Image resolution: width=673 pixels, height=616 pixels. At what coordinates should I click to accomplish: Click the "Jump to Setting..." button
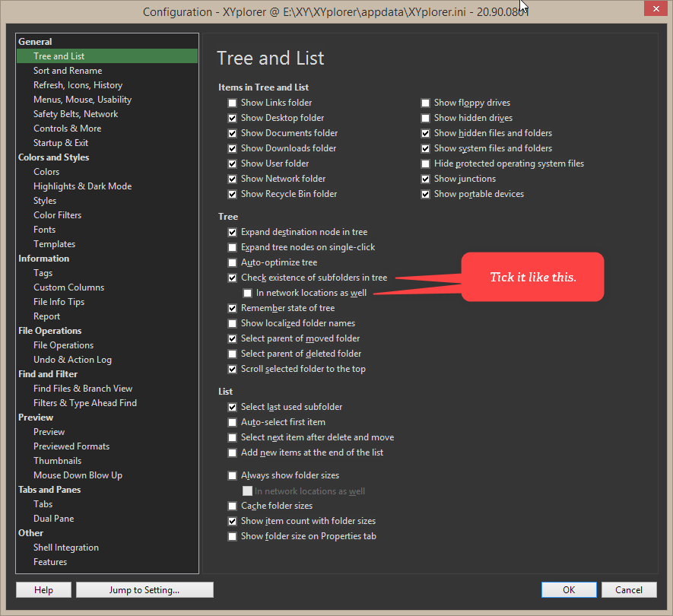144,589
